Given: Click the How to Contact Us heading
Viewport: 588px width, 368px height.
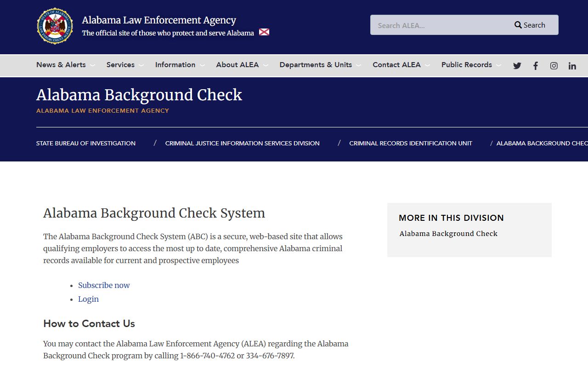Looking at the screenshot, I should point(89,324).
